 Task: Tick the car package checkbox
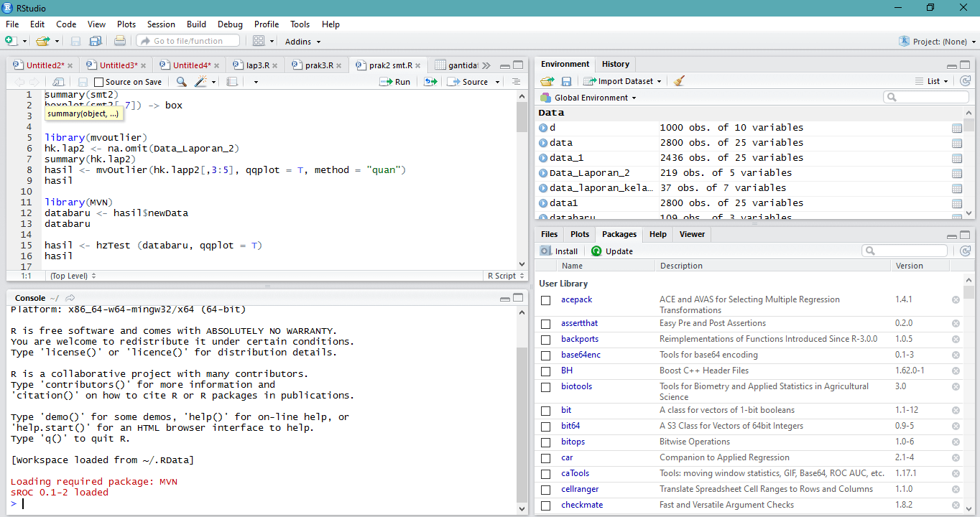pyautogui.click(x=546, y=458)
